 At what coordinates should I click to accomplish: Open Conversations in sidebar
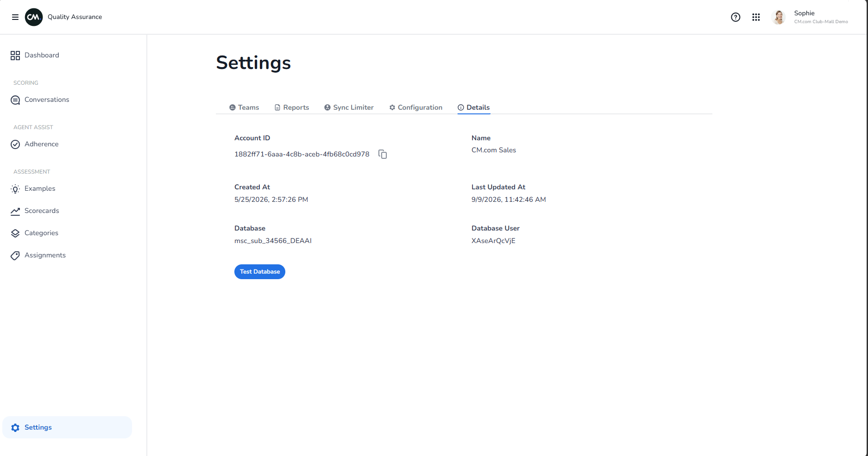click(x=67, y=100)
